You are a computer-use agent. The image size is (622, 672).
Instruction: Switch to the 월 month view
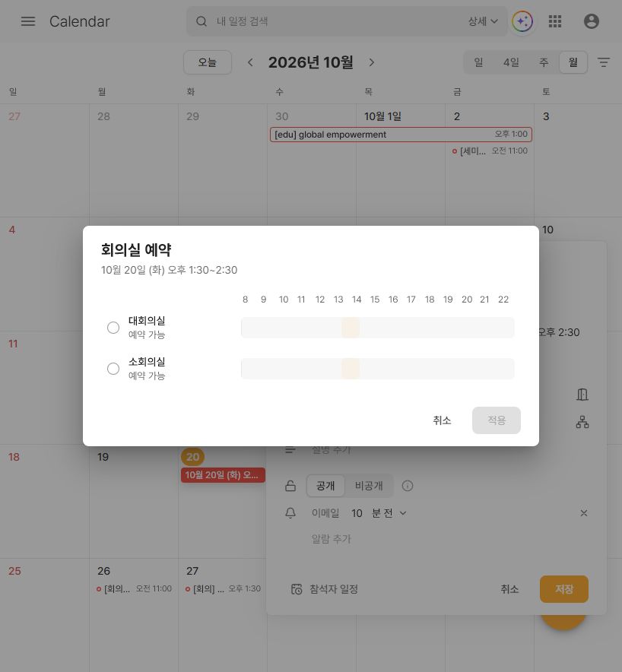(573, 62)
